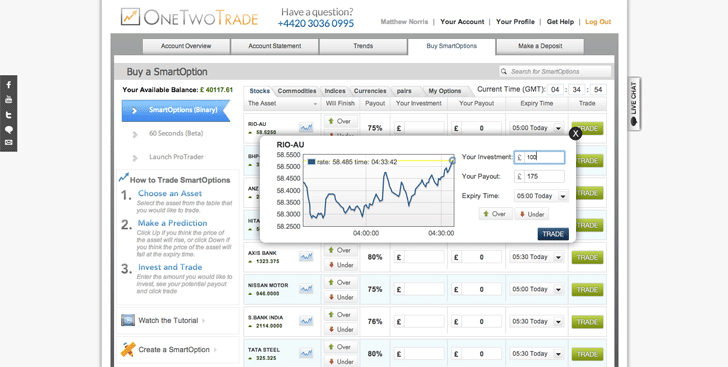Click the Search for SmartOptions field
This screenshot has width=728, height=367.
coord(555,72)
